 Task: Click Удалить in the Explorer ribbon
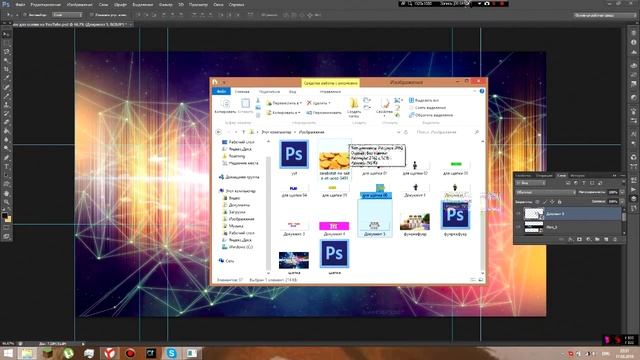click(319, 103)
